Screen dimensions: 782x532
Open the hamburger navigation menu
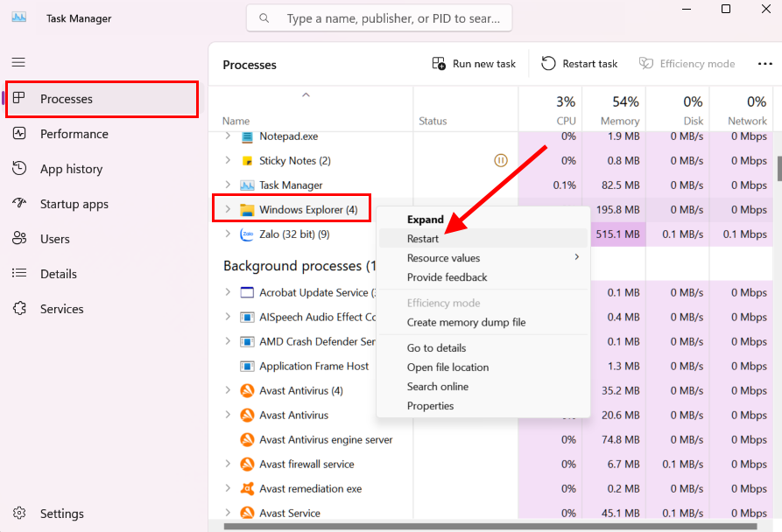[x=18, y=62]
